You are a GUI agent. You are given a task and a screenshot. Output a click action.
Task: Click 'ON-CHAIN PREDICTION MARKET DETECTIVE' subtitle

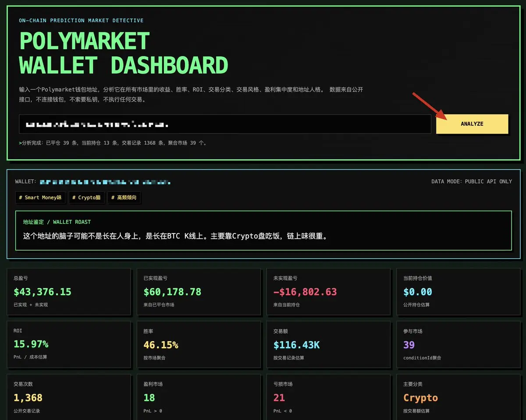(81, 21)
